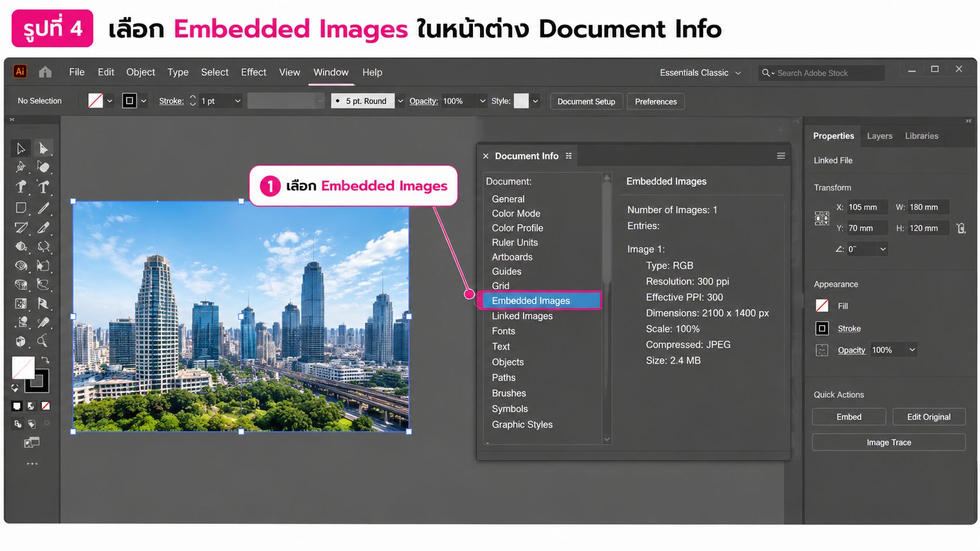The width and height of the screenshot is (980, 551).
Task: Select the Rectangle tool
Action: 21,208
